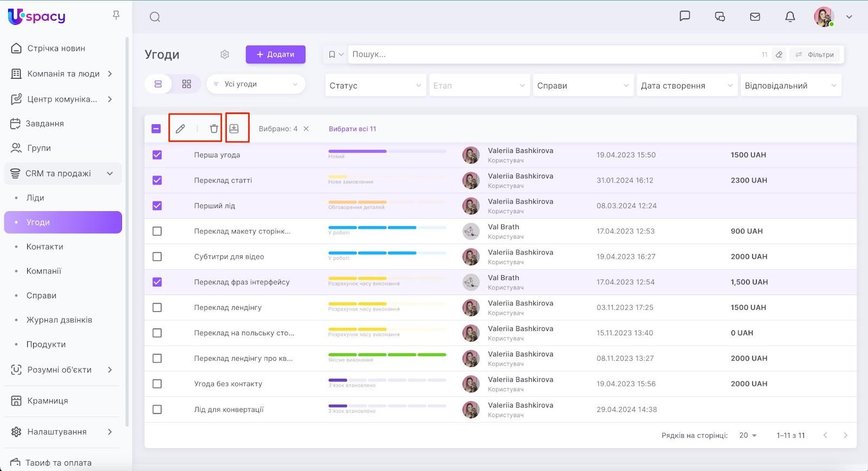Viewport: 868px width, 471px height.
Task: Go to Завдання in the sidebar
Action: pyautogui.click(x=44, y=123)
